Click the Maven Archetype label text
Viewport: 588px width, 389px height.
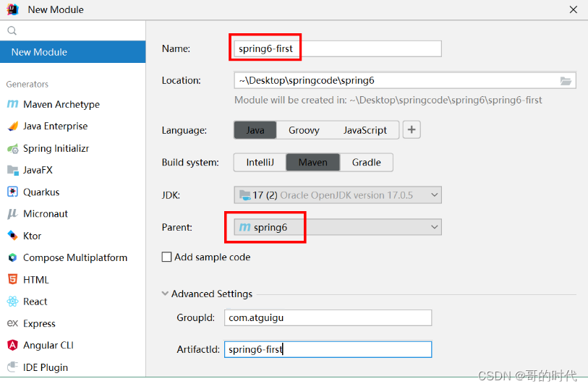pyautogui.click(x=61, y=104)
